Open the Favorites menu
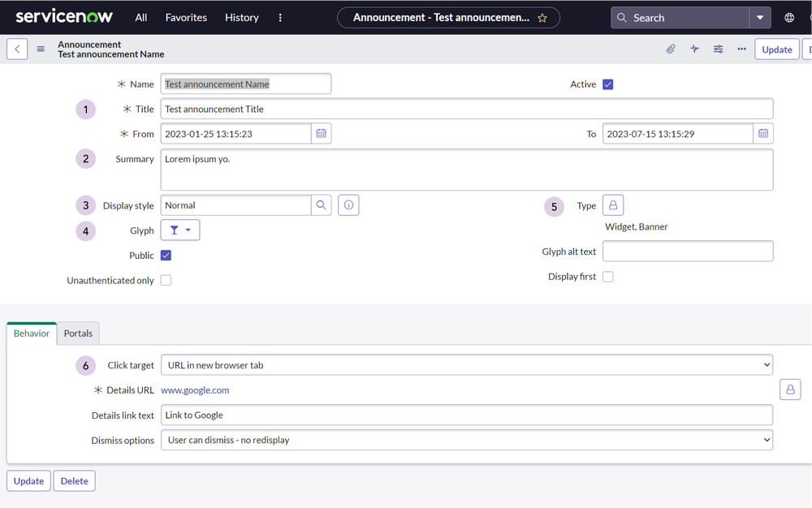The width and height of the screenshot is (812, 508). click(x=186, y=18)
